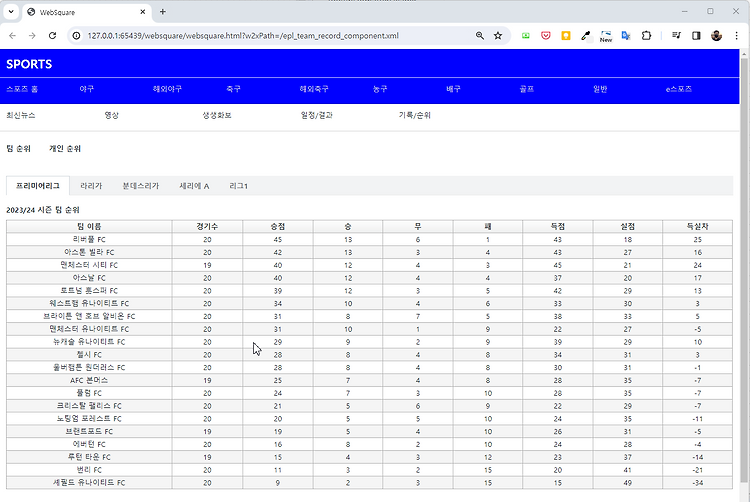This screenshot has width=750, height=502.
Task: Open the green screen-capture extension icon
Action: 526,36
